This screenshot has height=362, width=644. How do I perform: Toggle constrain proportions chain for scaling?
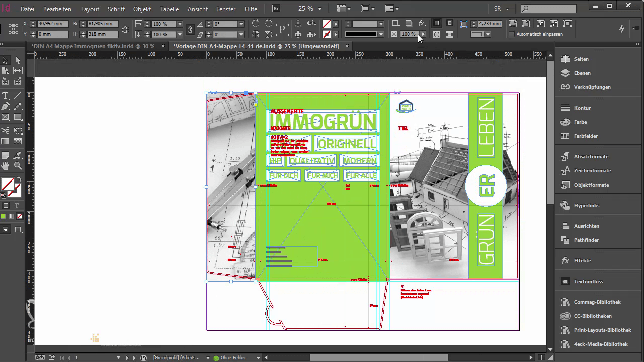(190, 29)
